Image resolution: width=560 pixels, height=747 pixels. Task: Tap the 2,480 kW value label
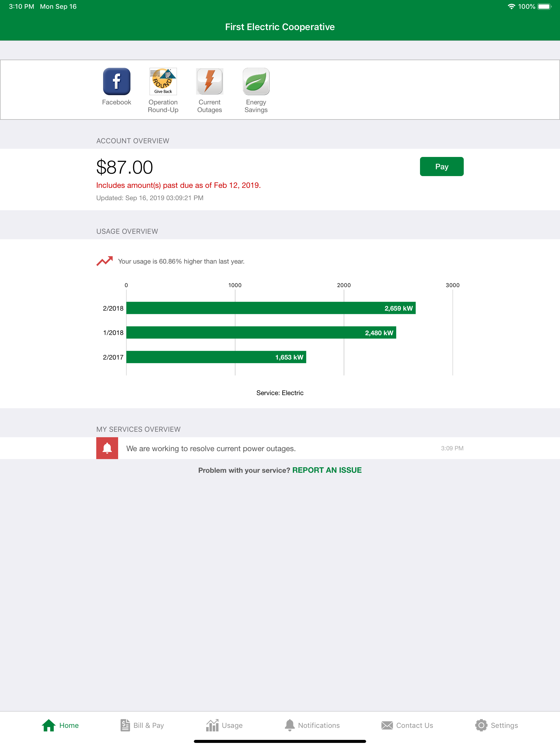[379, 333]
